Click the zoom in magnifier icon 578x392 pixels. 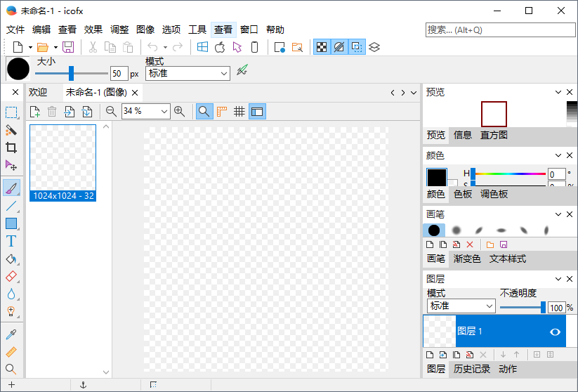pos(180,112)
